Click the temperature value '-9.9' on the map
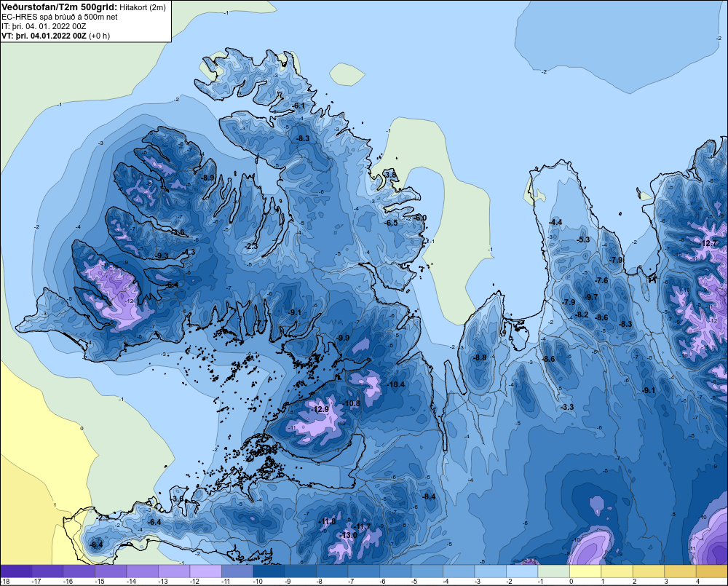 pyautogui.click(x=343, y=338)
